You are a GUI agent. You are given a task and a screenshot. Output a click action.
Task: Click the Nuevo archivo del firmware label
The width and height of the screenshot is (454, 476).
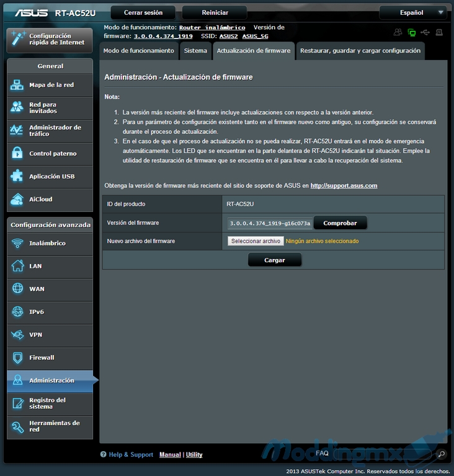coord(141,241)
